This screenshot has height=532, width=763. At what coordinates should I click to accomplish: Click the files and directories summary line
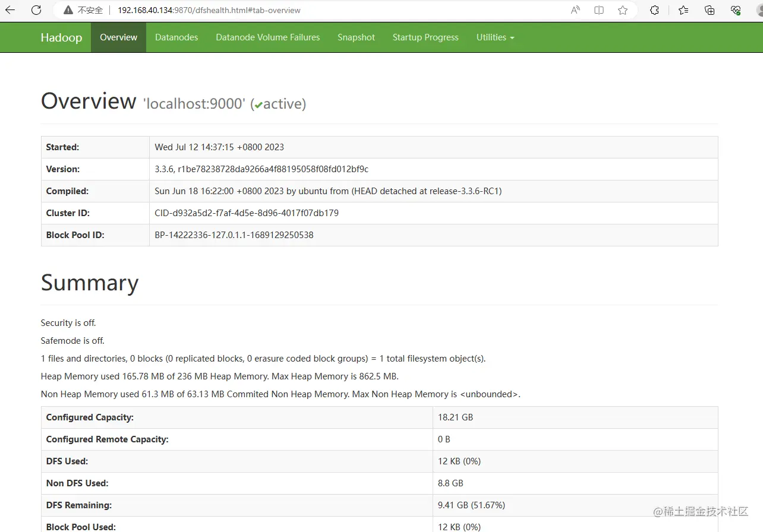point(263,359)
